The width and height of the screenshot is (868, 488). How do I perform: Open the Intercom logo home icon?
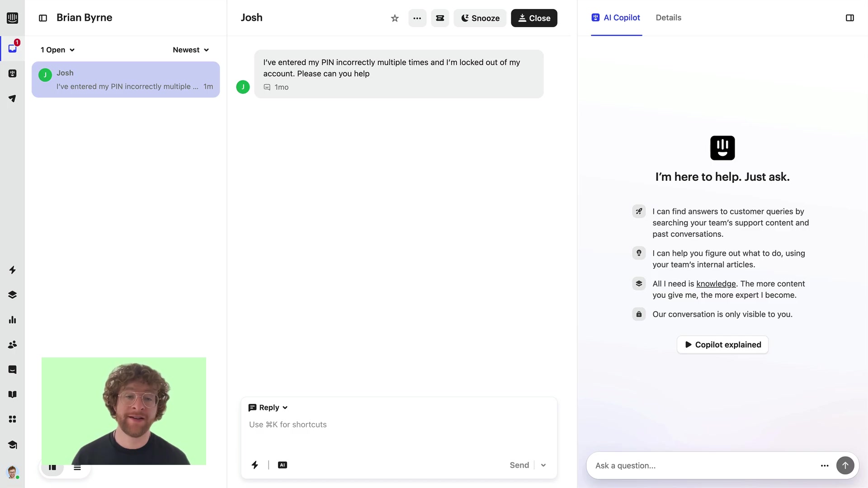pyautogui.click(x=12, y=18)
